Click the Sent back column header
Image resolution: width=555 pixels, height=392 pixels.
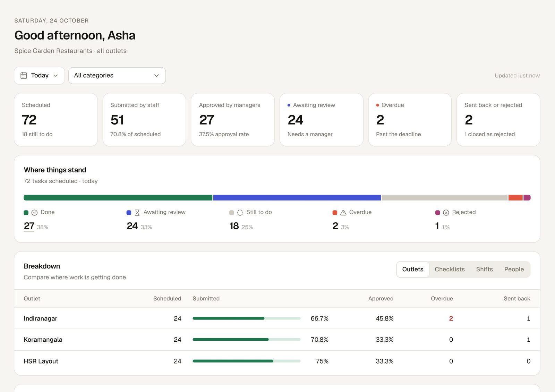(x=517, y=299)
